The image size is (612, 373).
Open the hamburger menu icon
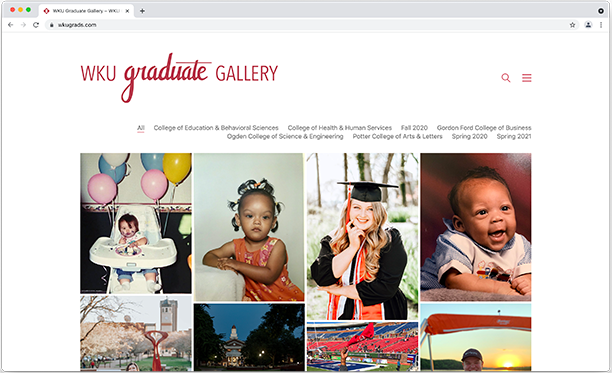coord(527,78)
